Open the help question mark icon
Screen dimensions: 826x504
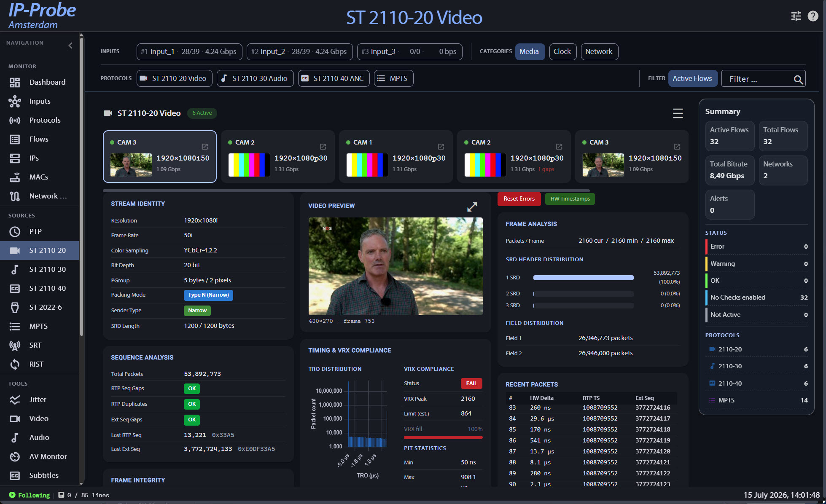(x=813, y=16)
